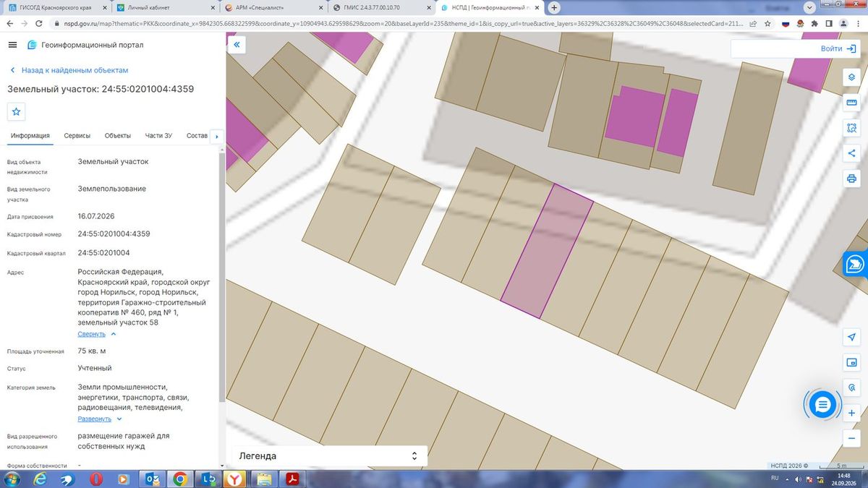Open Yandex Browser from taskbar

[x=235, y=479]
